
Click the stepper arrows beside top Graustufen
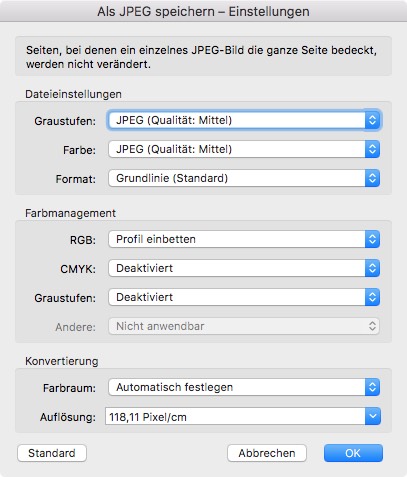(x=372, y=120)
